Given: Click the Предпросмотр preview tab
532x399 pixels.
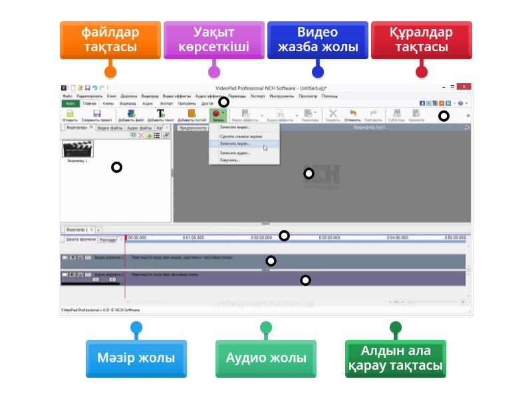Looking at the screenshot, I should click(192, 128).
